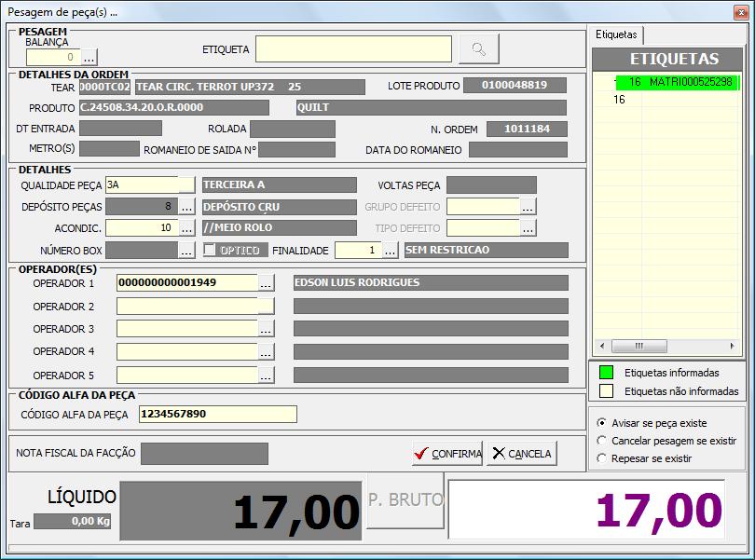Select 'Avisar se peça existe' option
This screenshot has height=560, width=755.
tap(601, 423)
